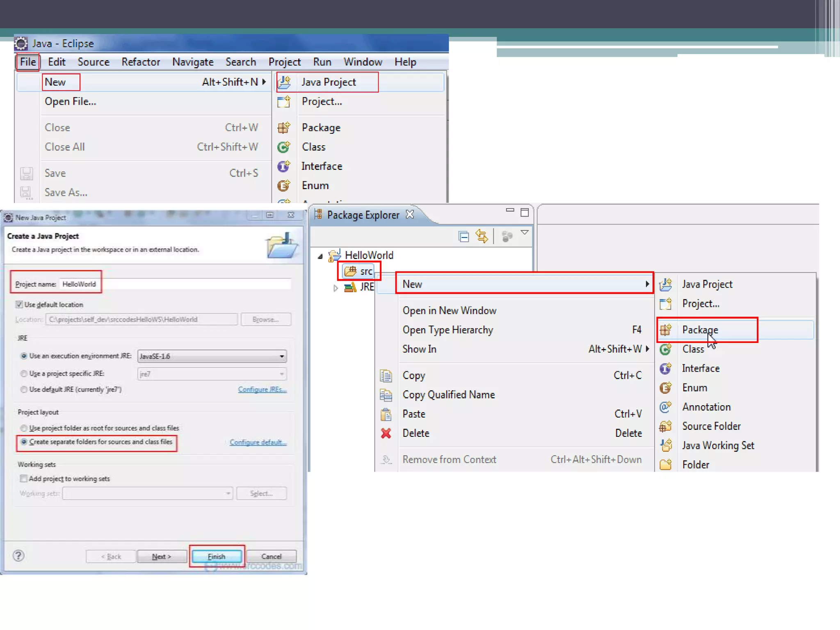Viewport: 840px width, 630px height.
Task: Enable Add project to working sets checkbox
Action: coord(24,479)
